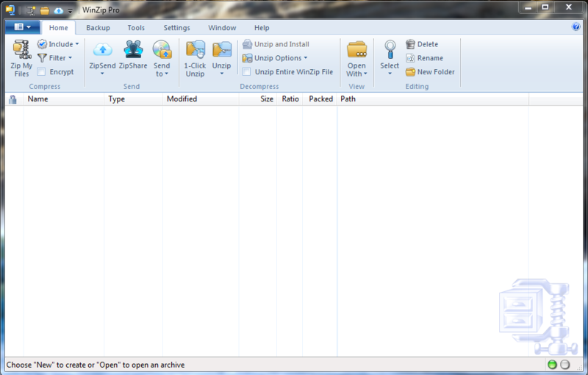Open the ZipSend cloud icon
The image size is (588, 375).
[x=102, y=49]
